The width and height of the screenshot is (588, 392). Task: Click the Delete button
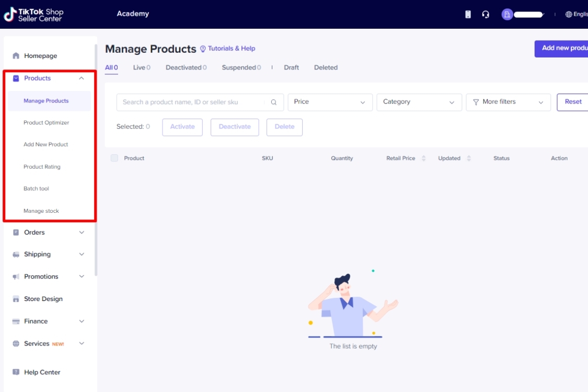point(284,127)
